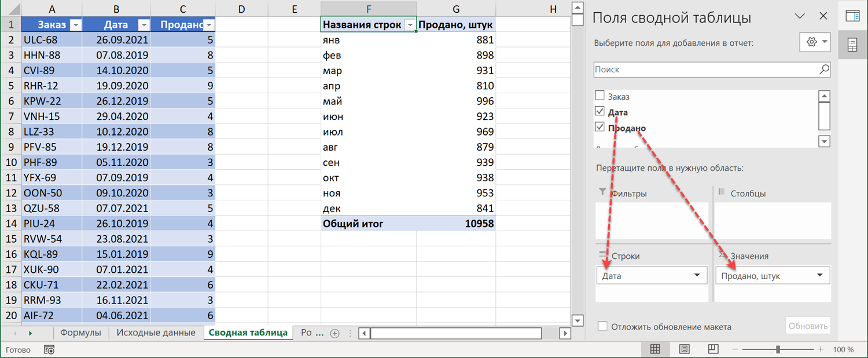Click the zoom out minus button
Image resolution: width=868 pixels, height=358 pixels.
[734, 349]
